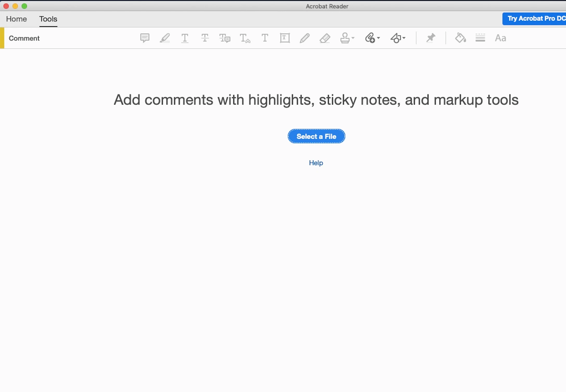Select the insert text at cursor tool
566x392 pixels.
245,38
